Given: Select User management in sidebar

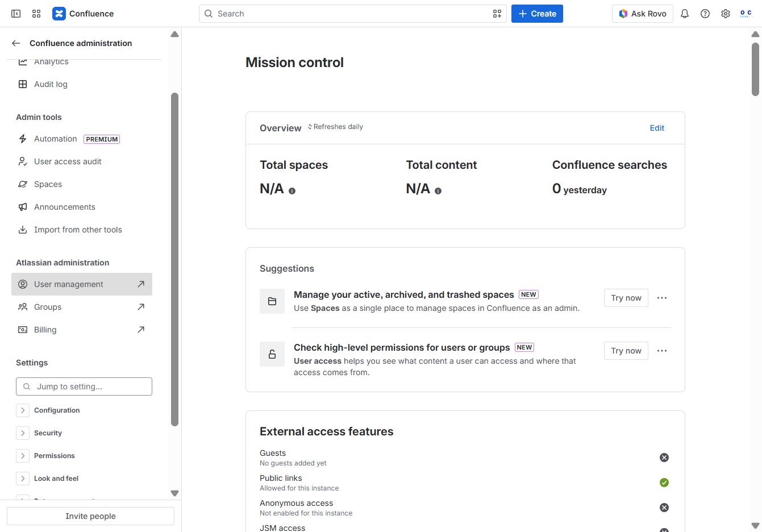Looking at the screenshot, I should pos(82,284).
